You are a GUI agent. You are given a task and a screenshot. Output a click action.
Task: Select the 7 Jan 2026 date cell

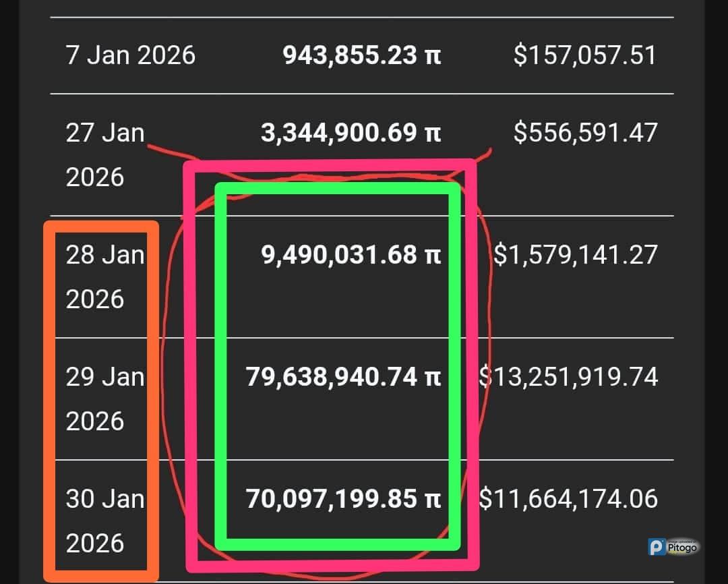(x=131, y=55)
